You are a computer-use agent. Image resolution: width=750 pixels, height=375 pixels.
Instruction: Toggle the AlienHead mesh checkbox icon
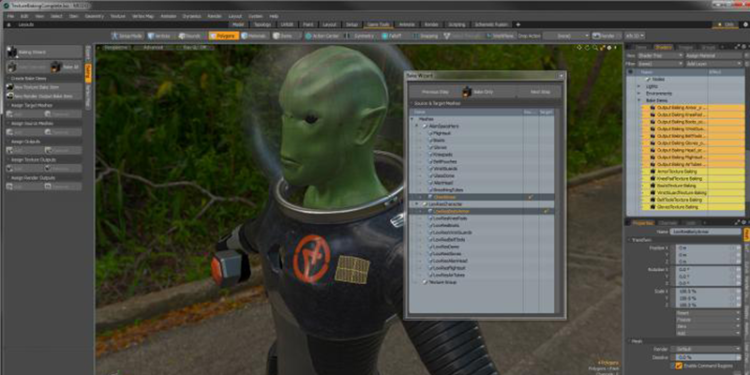click(430, 183)
